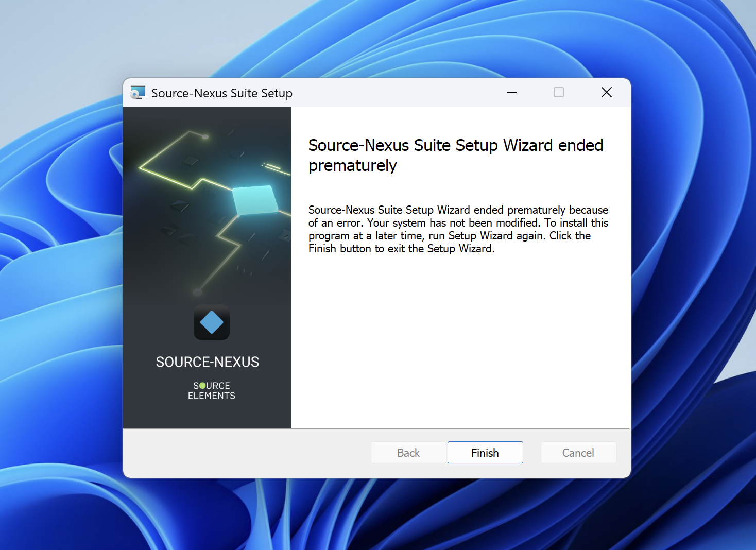
Task: Click the SOURCE-NEXUS product name text
Action: pos(207,362)
